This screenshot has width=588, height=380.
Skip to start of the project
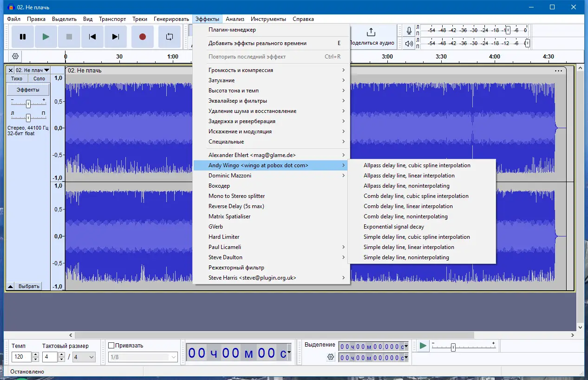tap(92, 37)
